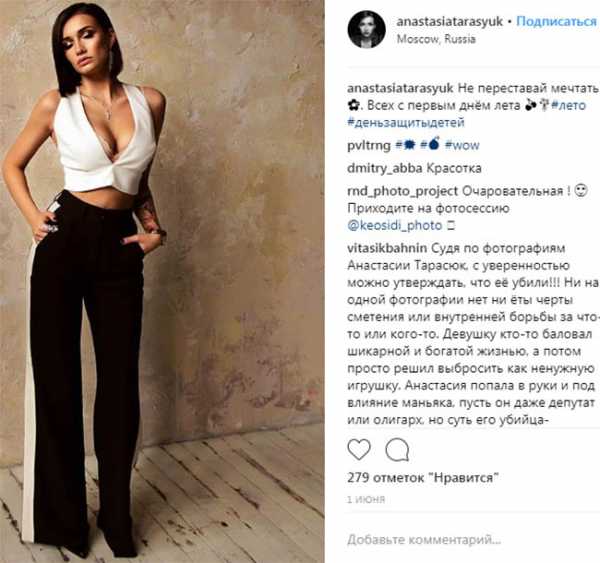Open the anastasiatarasyuk profile avatar
This screenshot has width=600, height=563.
[367, 30]
